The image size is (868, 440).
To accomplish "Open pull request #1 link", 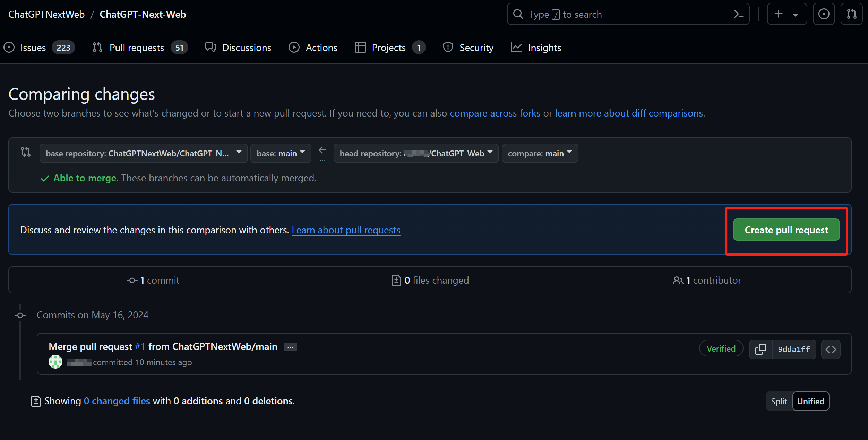I will (140, 346).
